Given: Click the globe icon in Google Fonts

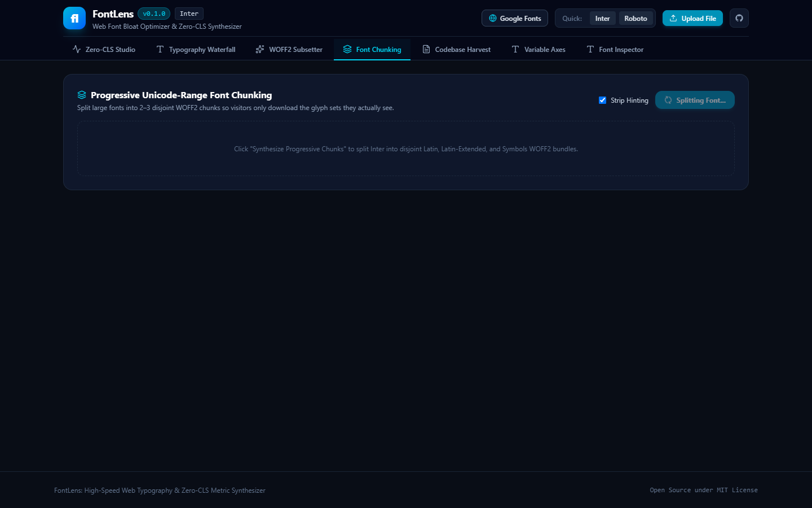Looking at the screenshot, I should tap(493, 18).
